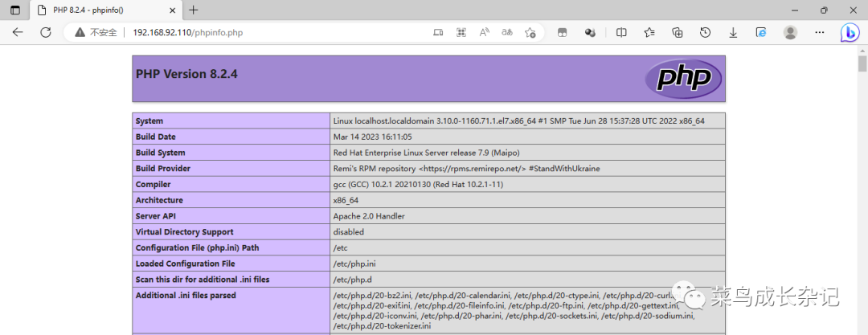The image size is (868, 335).
Task: Open the Favorites list
Action: [x=650, y=33]
